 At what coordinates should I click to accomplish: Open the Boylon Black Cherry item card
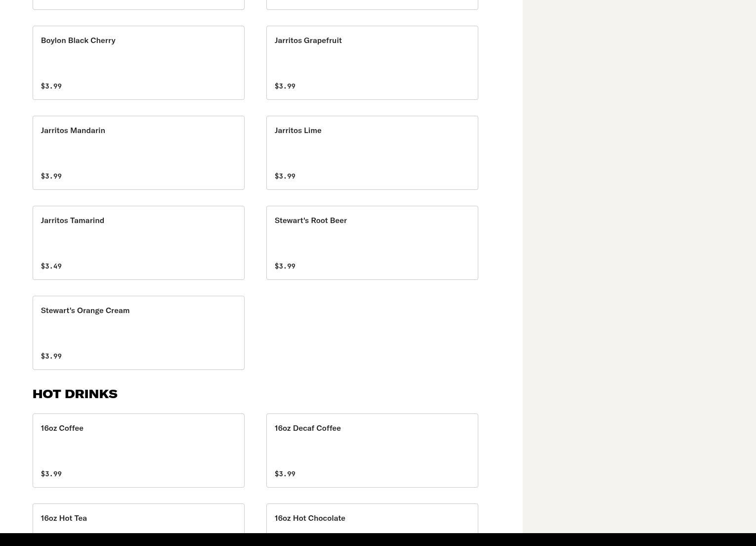click(138, 63)
